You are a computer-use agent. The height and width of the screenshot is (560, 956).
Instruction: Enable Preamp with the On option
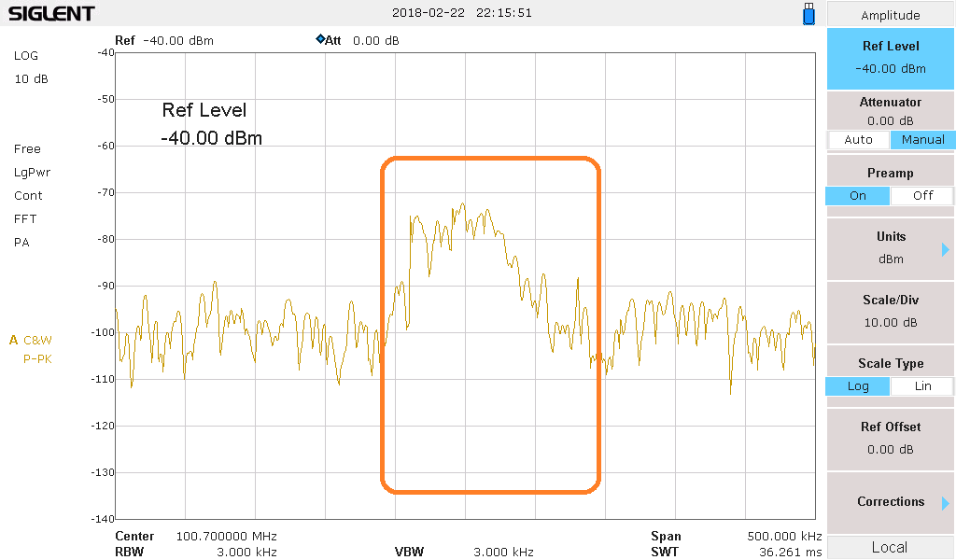[x=858, y=196]
